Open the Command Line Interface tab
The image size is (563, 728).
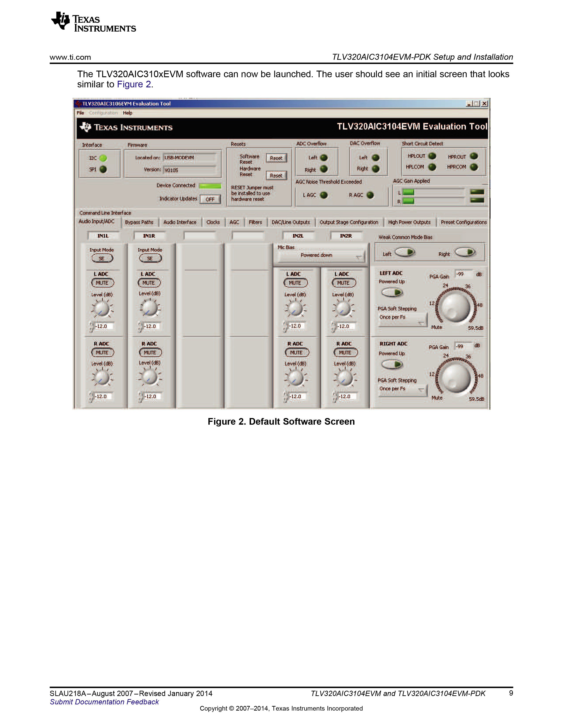click(x=105, y=213)
